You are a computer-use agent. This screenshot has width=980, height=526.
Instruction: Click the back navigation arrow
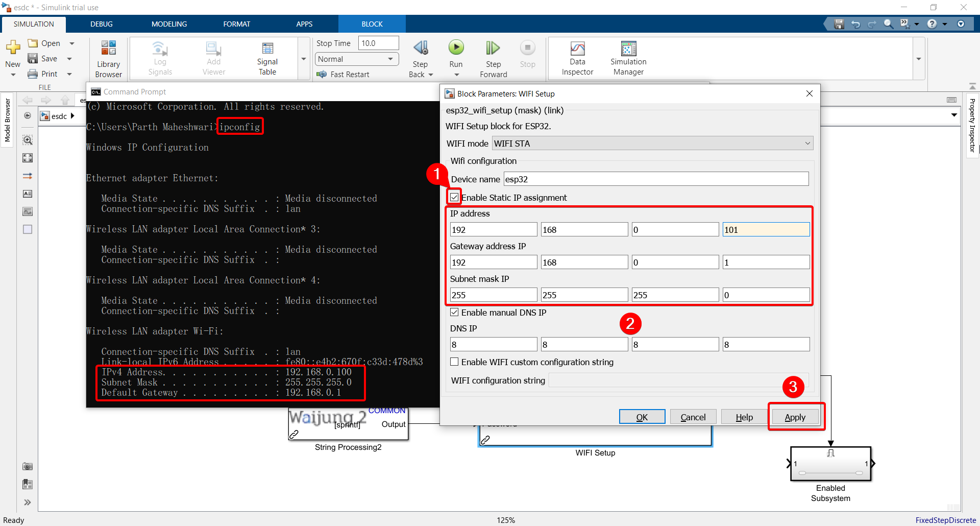(x=28, y=100)
